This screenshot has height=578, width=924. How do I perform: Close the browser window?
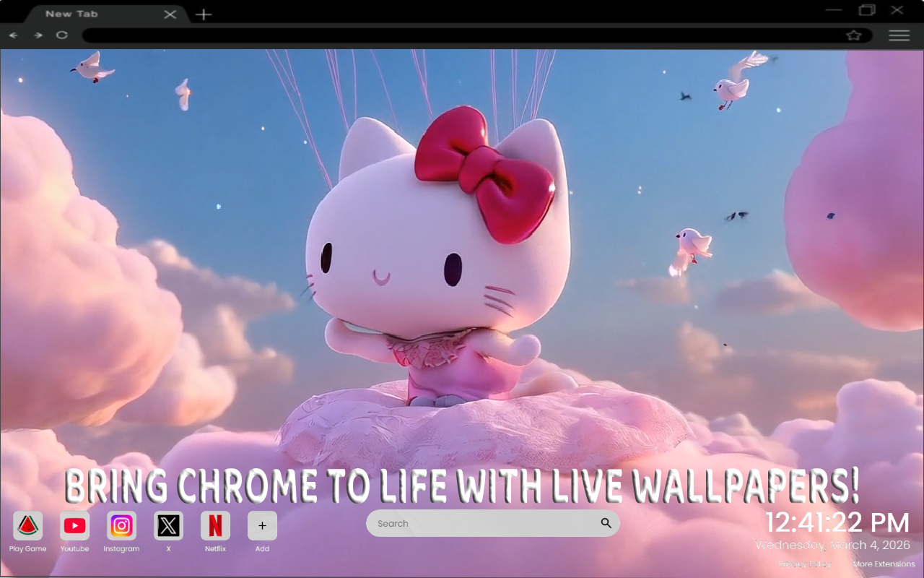[897, 10]
